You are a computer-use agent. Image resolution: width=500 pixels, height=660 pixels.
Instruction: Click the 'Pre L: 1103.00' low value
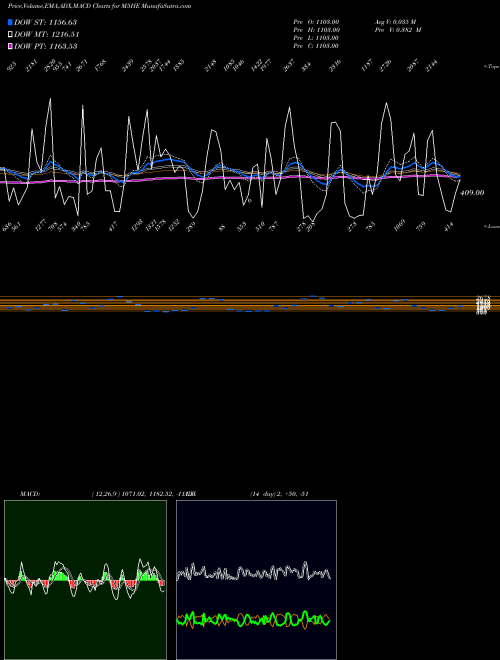[x=316, y=38]
